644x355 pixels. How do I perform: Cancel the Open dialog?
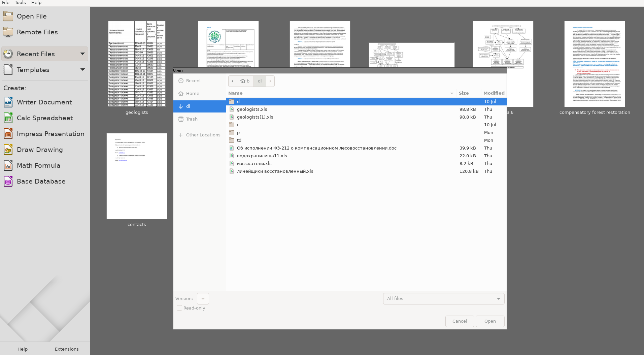click(x=460, y=321)
